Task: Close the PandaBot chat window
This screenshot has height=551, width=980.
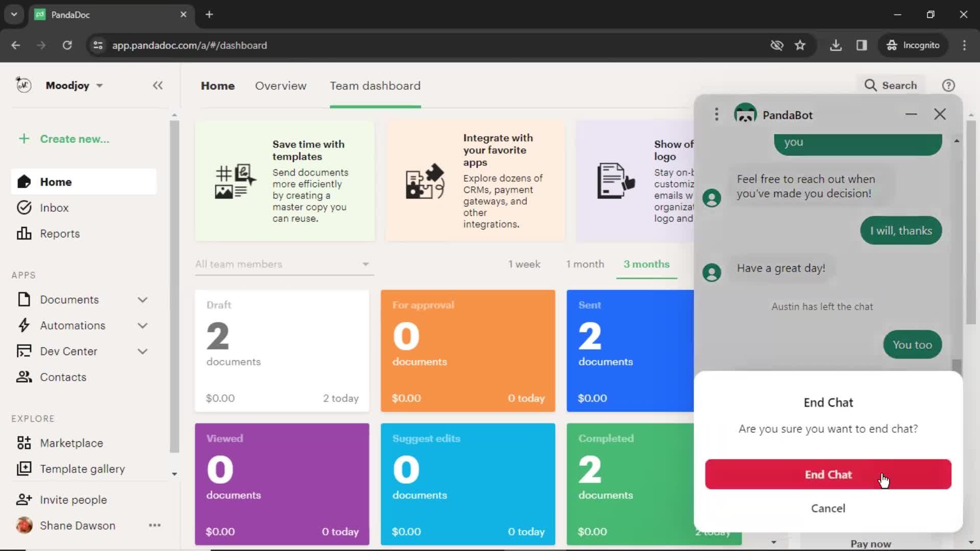Action: pos(940,114)
